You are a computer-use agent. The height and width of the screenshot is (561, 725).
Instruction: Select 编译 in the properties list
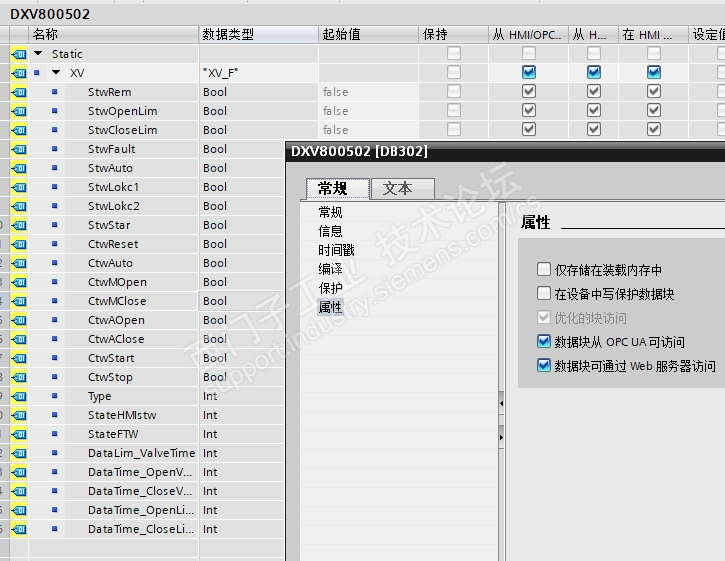coord(330,269)
